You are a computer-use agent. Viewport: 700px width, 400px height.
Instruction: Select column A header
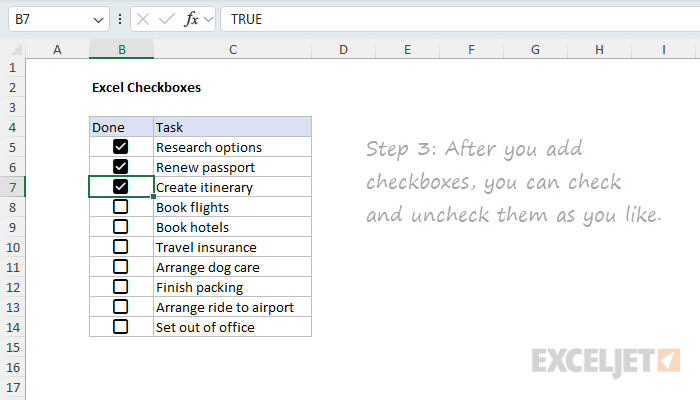click(x=57, y=49)
